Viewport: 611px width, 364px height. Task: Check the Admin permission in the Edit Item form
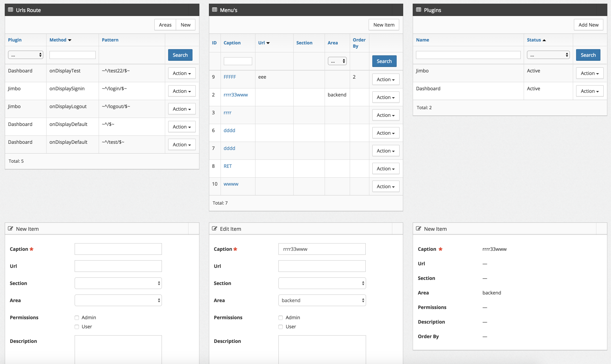click(280, 317)
